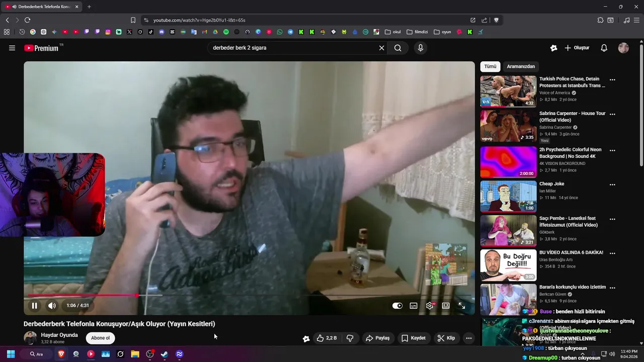This screenshot has height=362, width=644.
Task: Bookmark this page with bookmark icon
Action: [133, 20]
